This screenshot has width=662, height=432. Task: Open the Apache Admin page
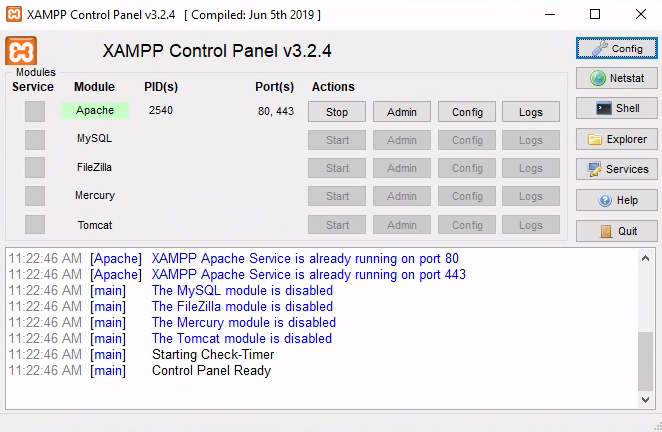(x=402, y=112)
